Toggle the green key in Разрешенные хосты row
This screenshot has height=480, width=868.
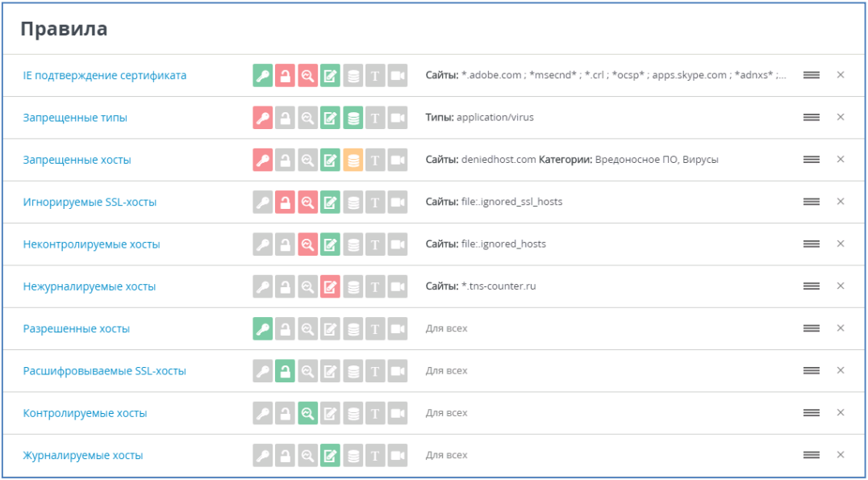263,328
